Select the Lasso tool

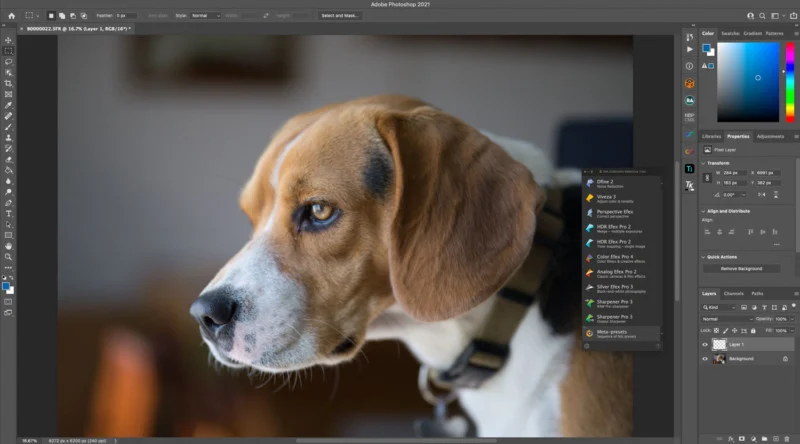tap(8, 61)
